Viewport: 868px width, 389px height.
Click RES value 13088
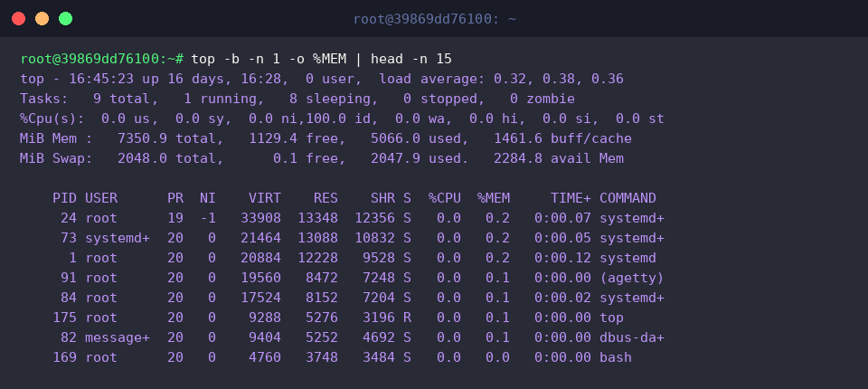317,238
